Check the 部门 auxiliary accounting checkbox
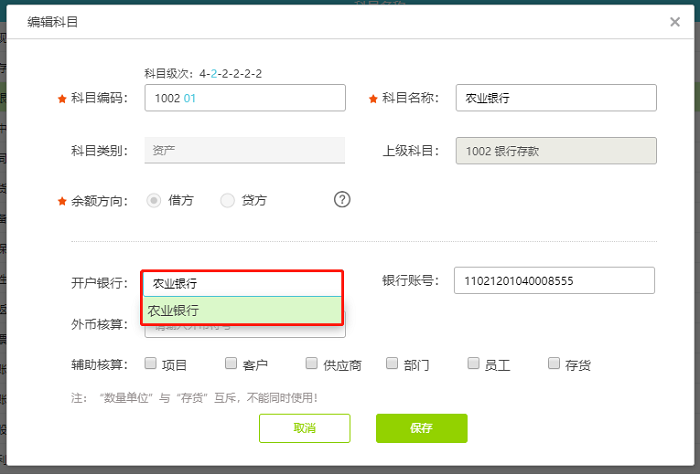Image resolution: width=700 pixels, height=474 pixels. pos(392,363)
